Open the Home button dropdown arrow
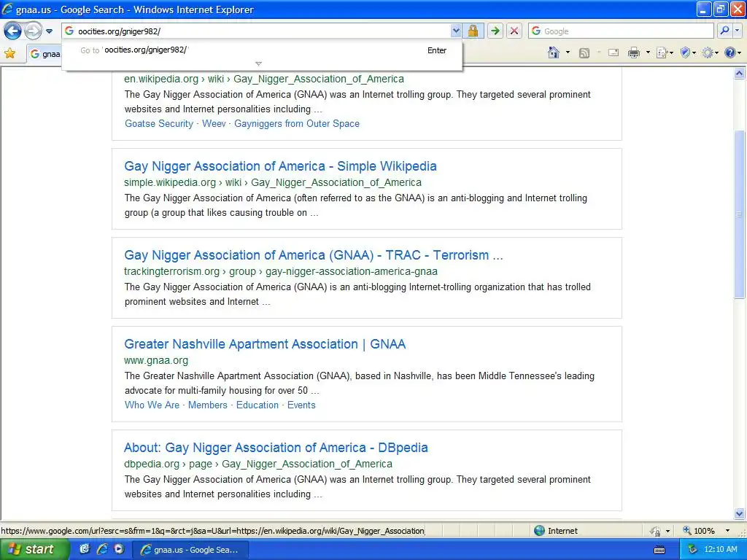Viewport: 747px width, 560px height. pyautogui.click(x=568, y=52)
